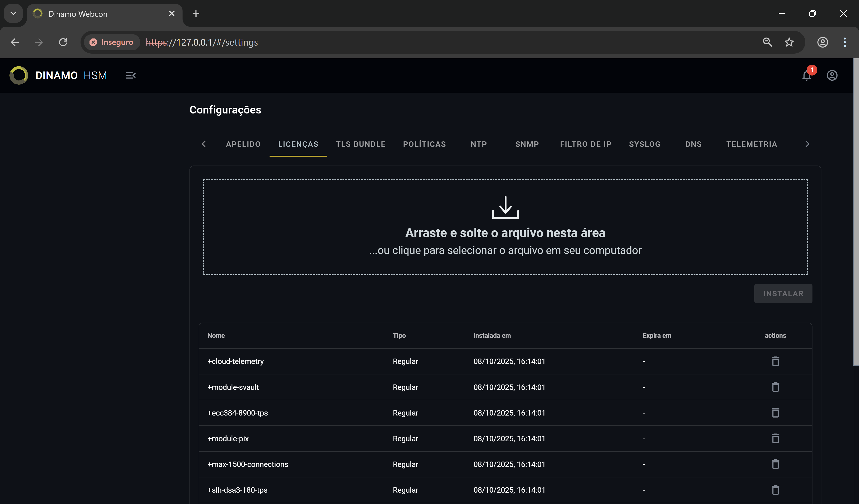Collapse the sidebar menu toggle
This screenshot has width=859, height=504.
pos(131,75)
